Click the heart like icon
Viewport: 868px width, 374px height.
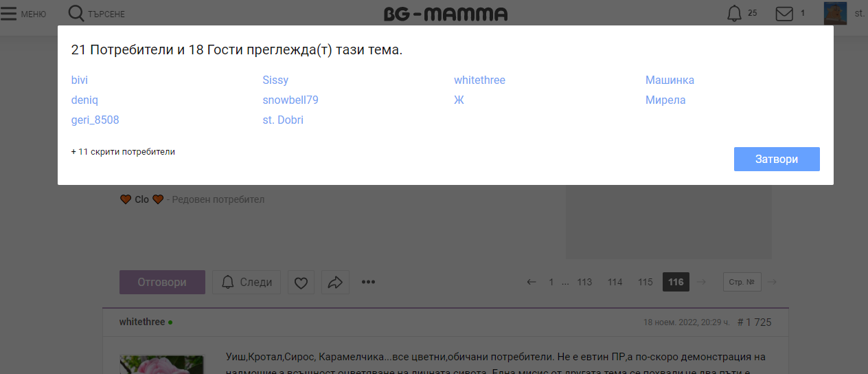(x=301, y=282)
